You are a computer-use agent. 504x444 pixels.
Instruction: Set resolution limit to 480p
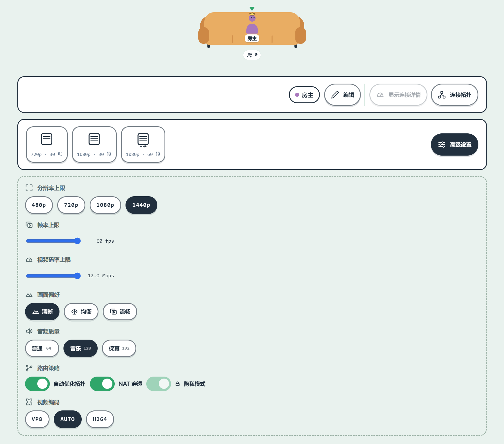39,205
